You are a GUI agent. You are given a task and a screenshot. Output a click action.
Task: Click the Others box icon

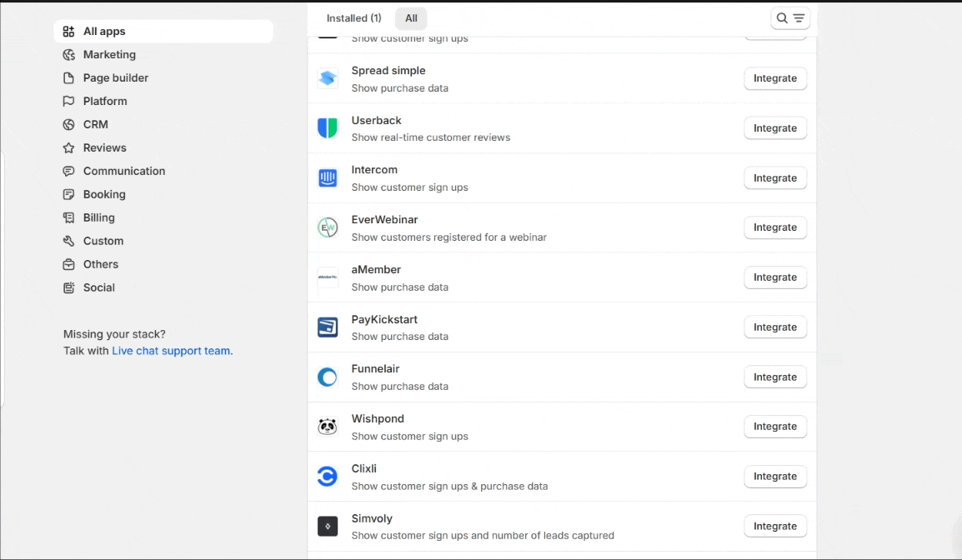tap(68, 264)
